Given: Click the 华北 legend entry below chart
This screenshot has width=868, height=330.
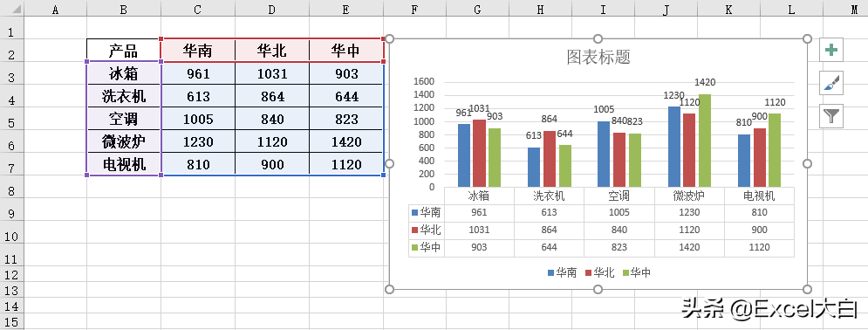Looking at the screenshot, I should (x=599, y=272).
